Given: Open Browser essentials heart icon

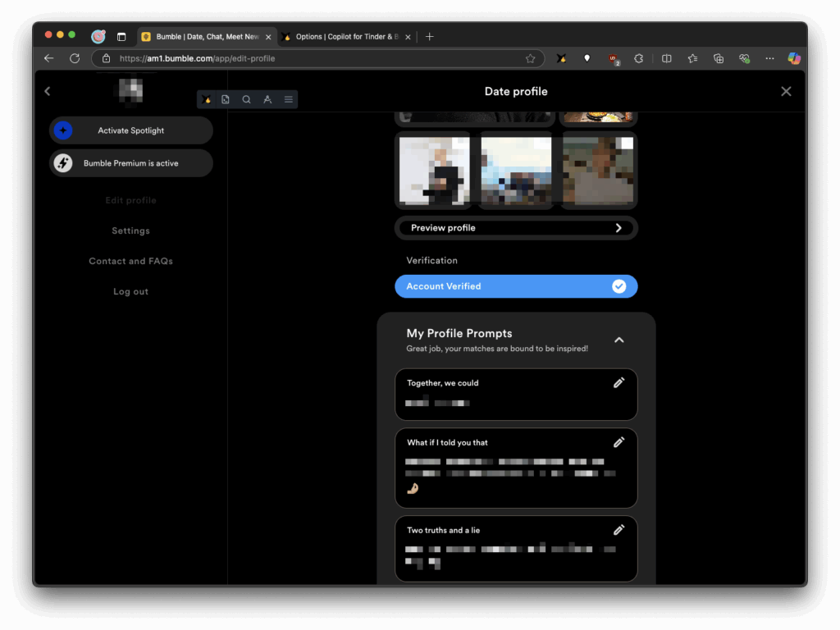Looking at the screenshot, I should point(744,58).
